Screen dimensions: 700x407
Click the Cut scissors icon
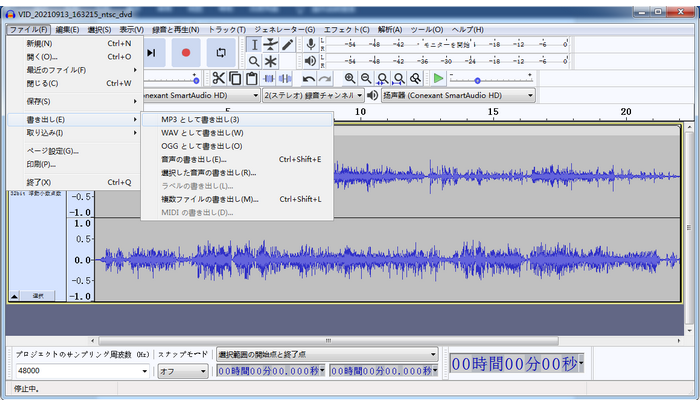(x=218, y=78)
